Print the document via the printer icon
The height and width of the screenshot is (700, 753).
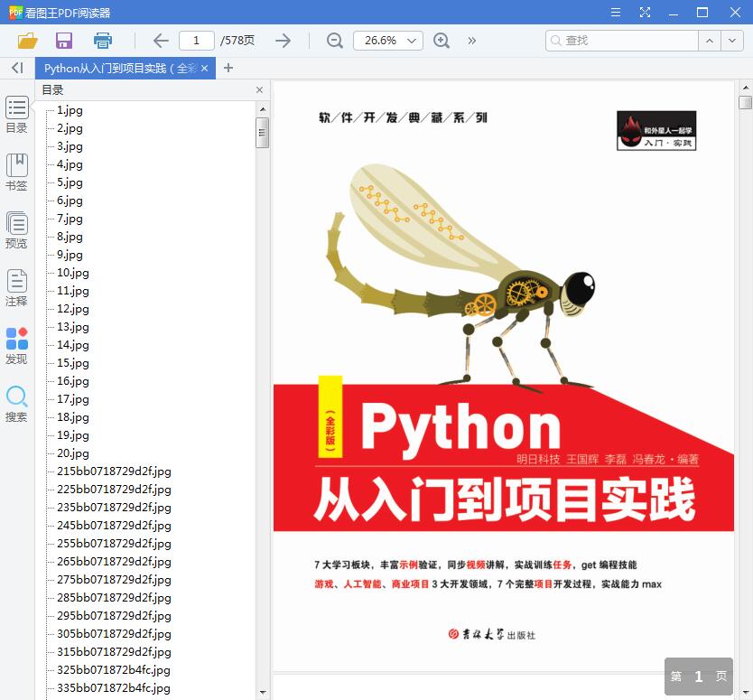[101, 41]
